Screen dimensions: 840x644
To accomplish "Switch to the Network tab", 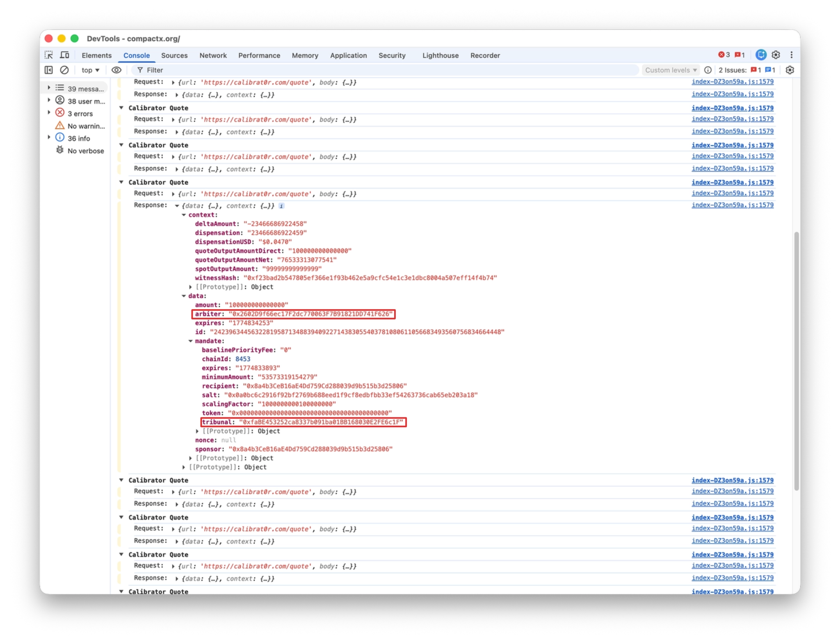I will (x=213, y=55).
